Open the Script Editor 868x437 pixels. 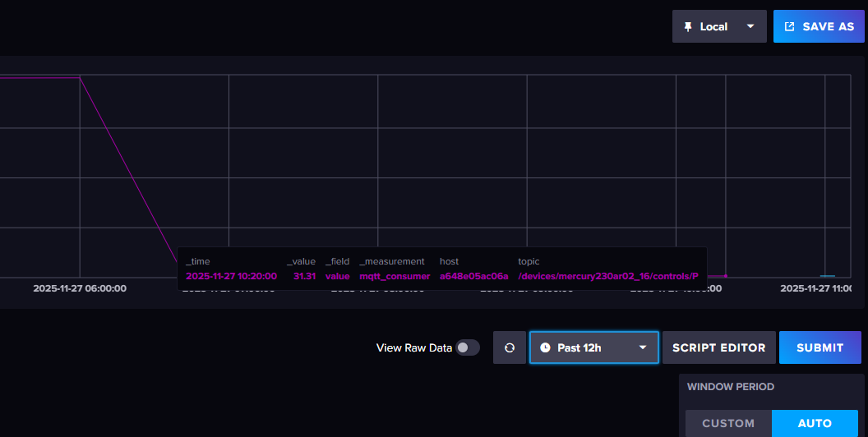718,347
